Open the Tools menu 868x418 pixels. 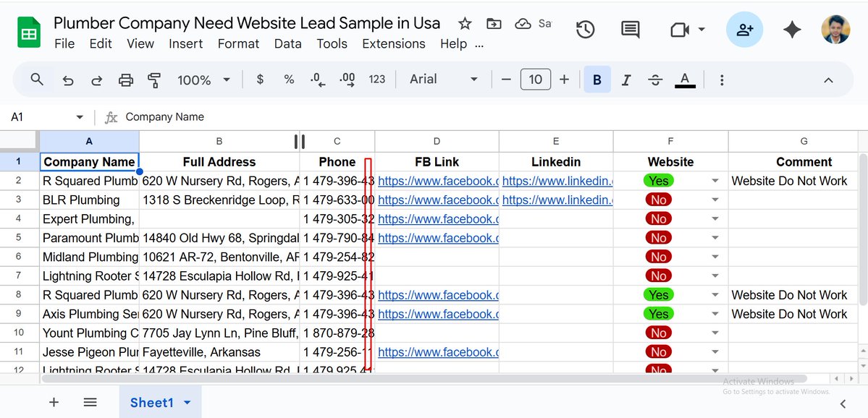tap(332, 43)
